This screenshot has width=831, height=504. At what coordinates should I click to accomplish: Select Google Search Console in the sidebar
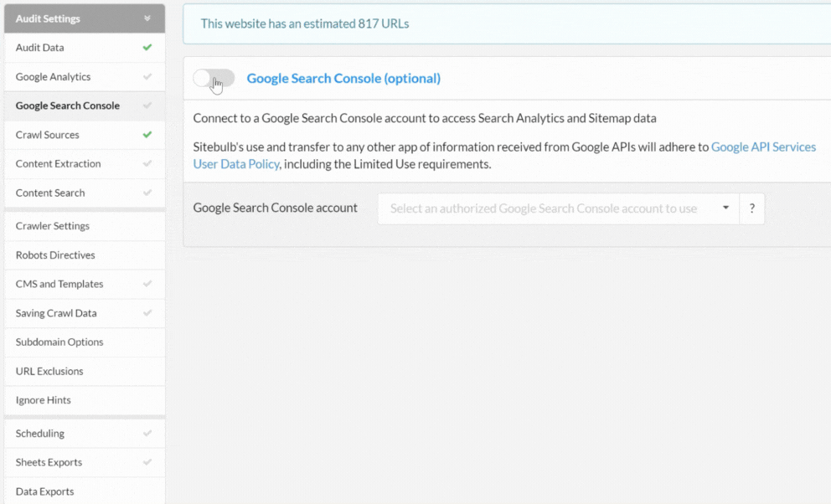[85, 105]
